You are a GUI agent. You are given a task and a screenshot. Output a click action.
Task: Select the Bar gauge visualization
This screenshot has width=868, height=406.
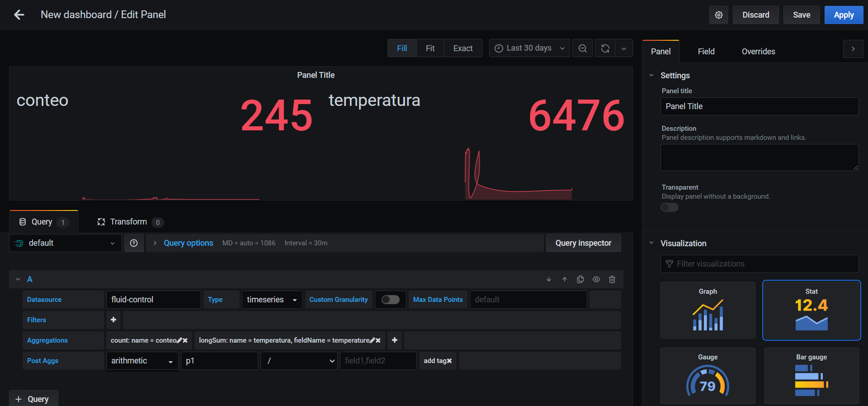pyautogui.click(x=811, y=376)
